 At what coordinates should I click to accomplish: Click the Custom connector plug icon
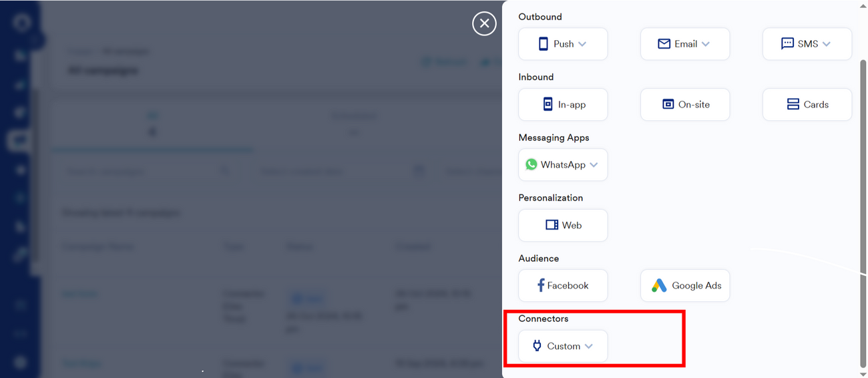(x=537, y=346)
